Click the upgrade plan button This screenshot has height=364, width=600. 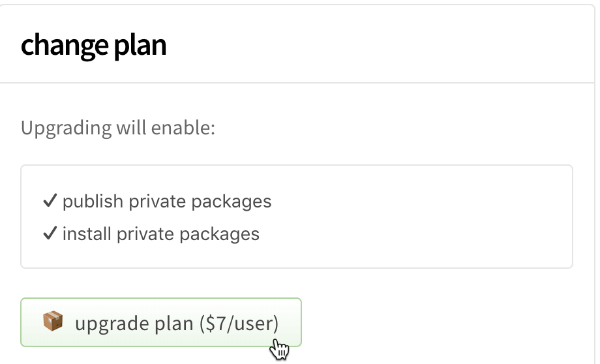click(x=160, y=322)
